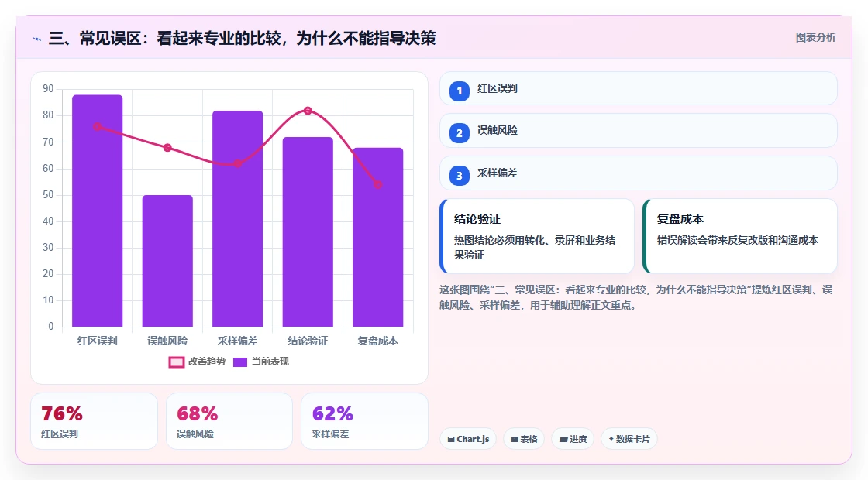Click the icon inside the 表格 tag
This screenshot has height=480, width=868.
(515, 440)
